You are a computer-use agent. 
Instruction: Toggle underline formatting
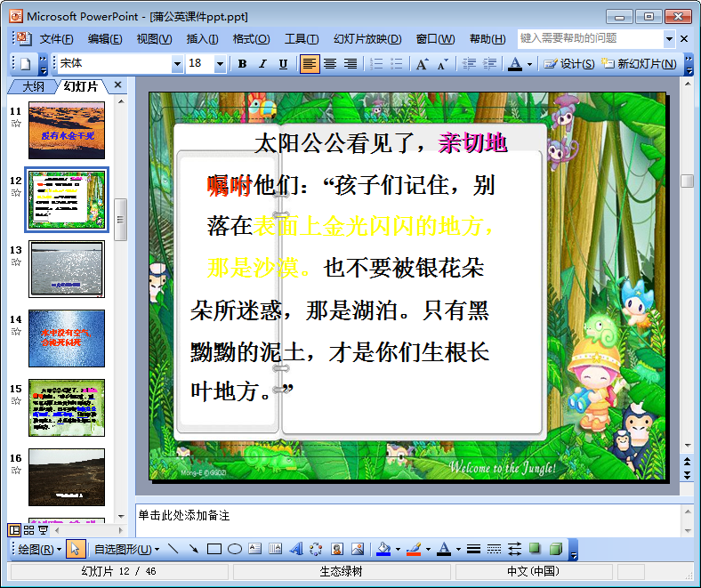pos(283,64)
